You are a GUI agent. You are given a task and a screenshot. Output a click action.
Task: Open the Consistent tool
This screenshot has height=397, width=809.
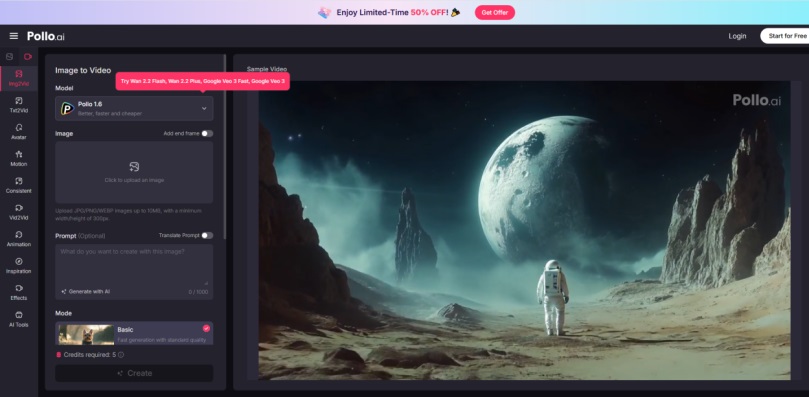click(x=19, y=185)
